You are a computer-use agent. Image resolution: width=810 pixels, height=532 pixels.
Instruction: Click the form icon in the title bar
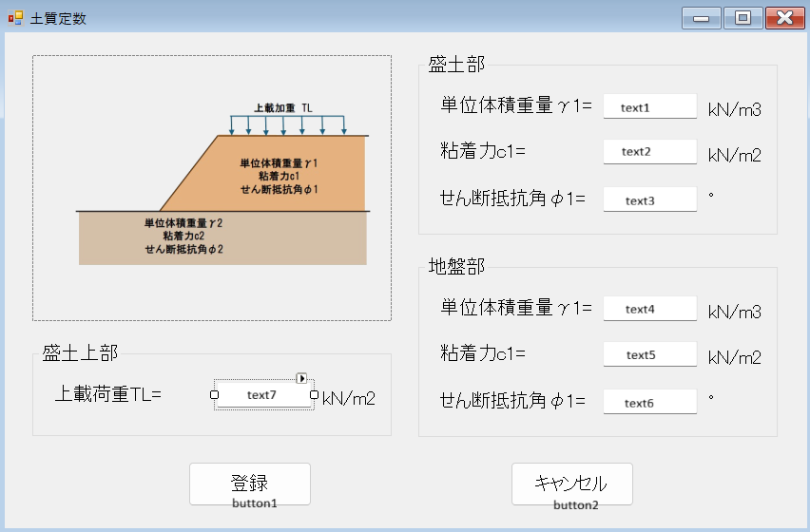click(x=15, y=18)
